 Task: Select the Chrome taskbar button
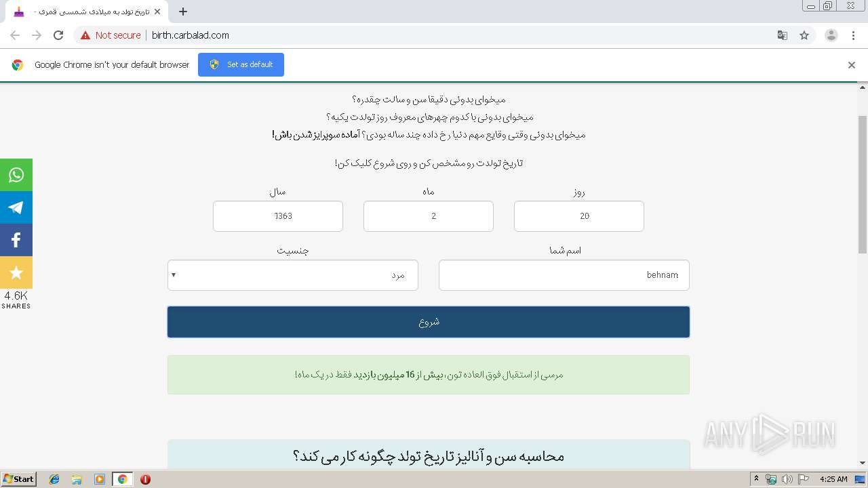coord(122,479)
